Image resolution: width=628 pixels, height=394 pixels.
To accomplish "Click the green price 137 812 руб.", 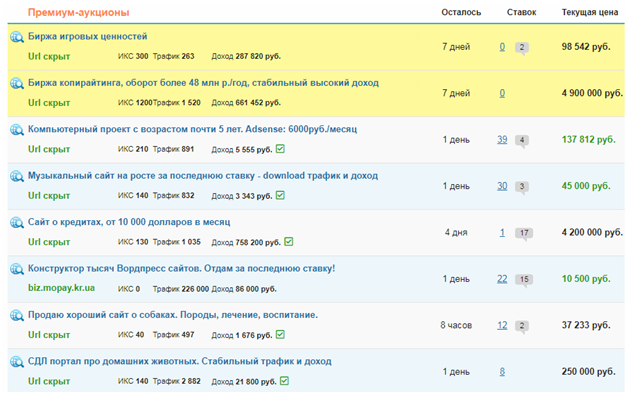I will tap(588, 140).
